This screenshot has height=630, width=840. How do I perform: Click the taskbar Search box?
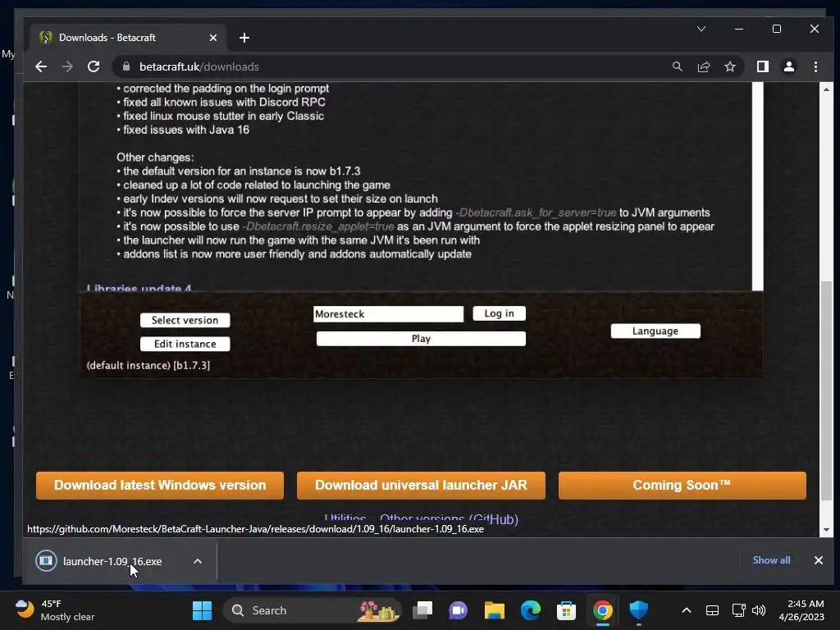click(313, 610)
